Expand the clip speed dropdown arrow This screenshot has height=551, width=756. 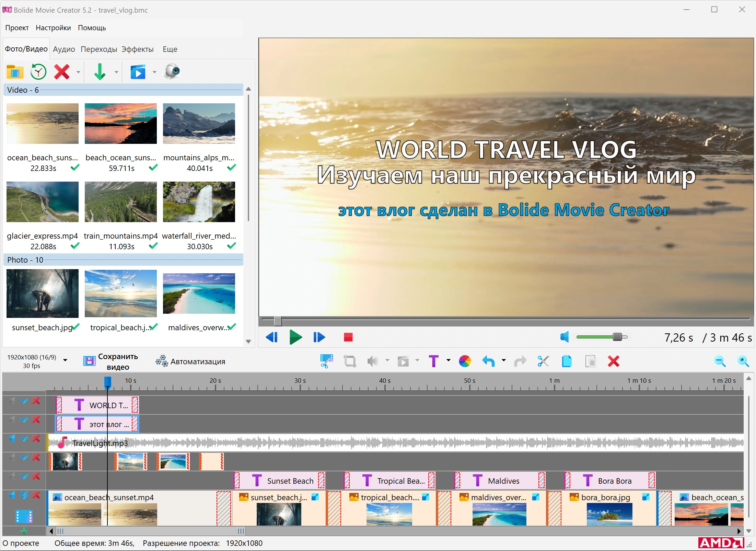[x=418, y=360]
